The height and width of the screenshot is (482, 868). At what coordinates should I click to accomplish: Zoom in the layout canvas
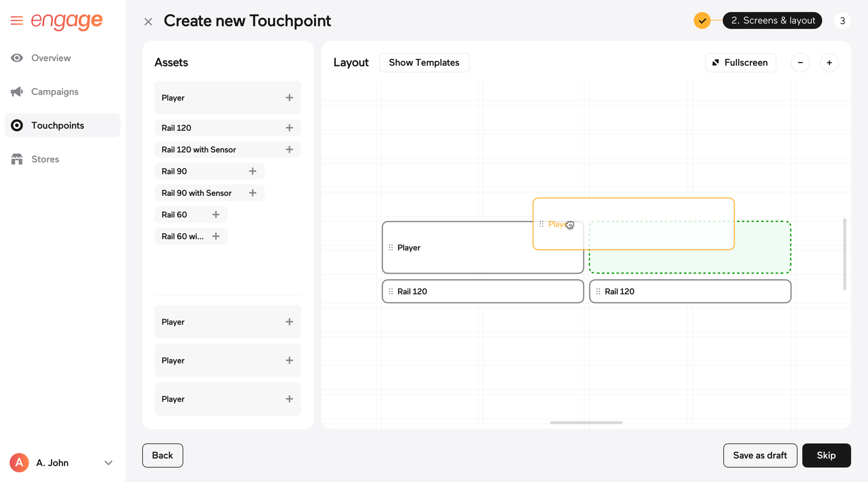pyautogui.click(x=829, y=63)
